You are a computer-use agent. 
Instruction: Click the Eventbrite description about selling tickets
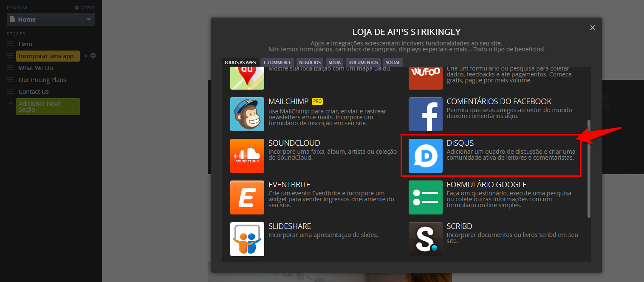click(x=331, y=199)
